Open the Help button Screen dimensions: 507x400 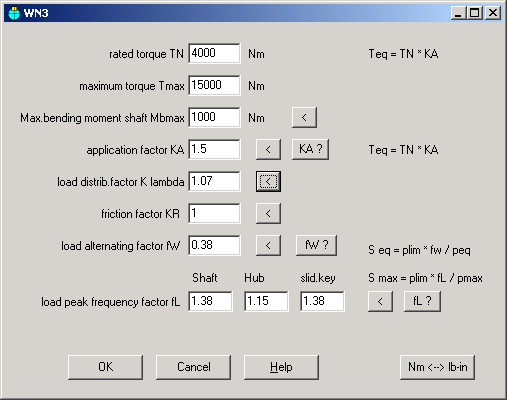tap(281, 367)
